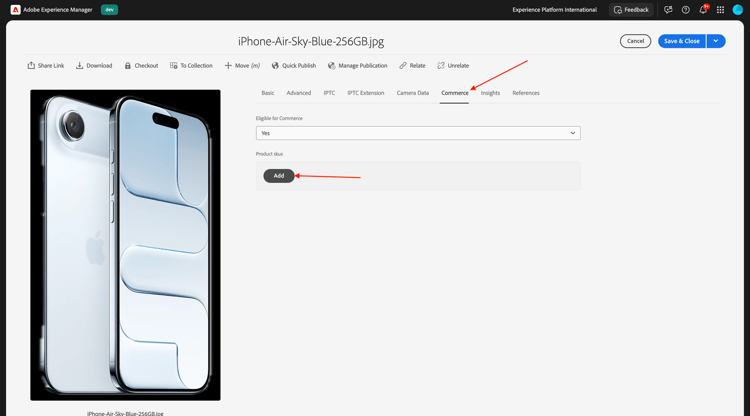750x416 pixels.
Task: Click the iPhone Air asset preview image
Action: point(125,245)
